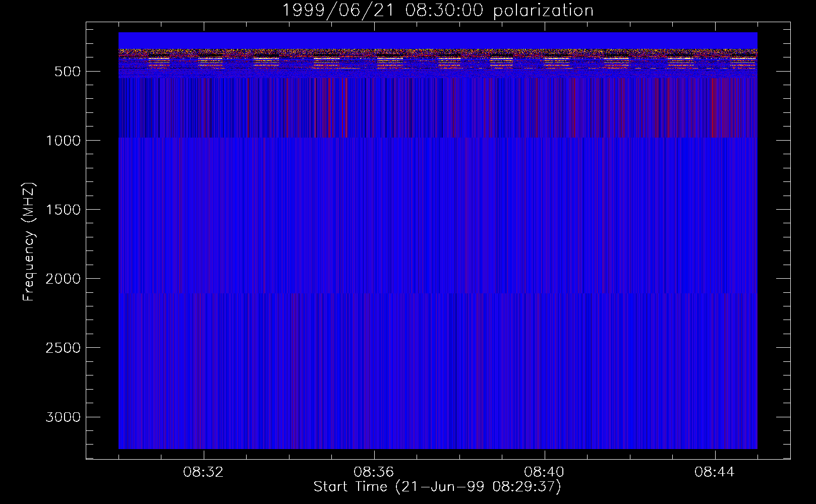816x504 pixels.
Task: Click the 2500 frequency tick label
Action: [63, 348]
